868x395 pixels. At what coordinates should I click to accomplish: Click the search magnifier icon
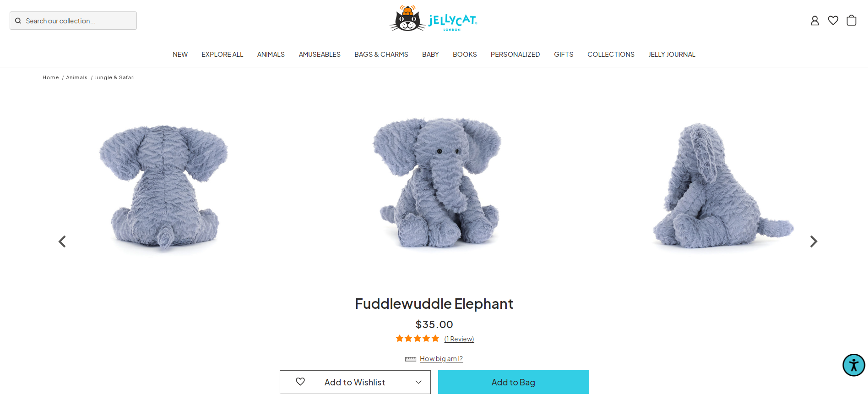pos(18,21)
